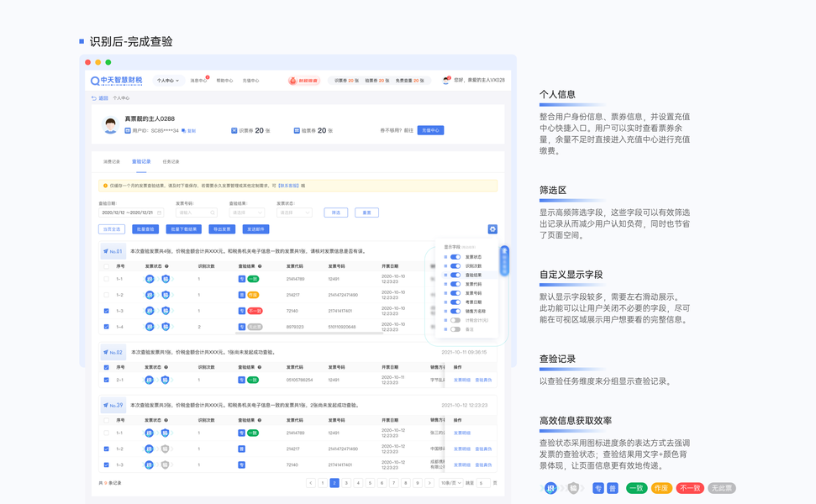Check row 1-1 checkbox in No.01 table
816x504 pixels.
106,280
